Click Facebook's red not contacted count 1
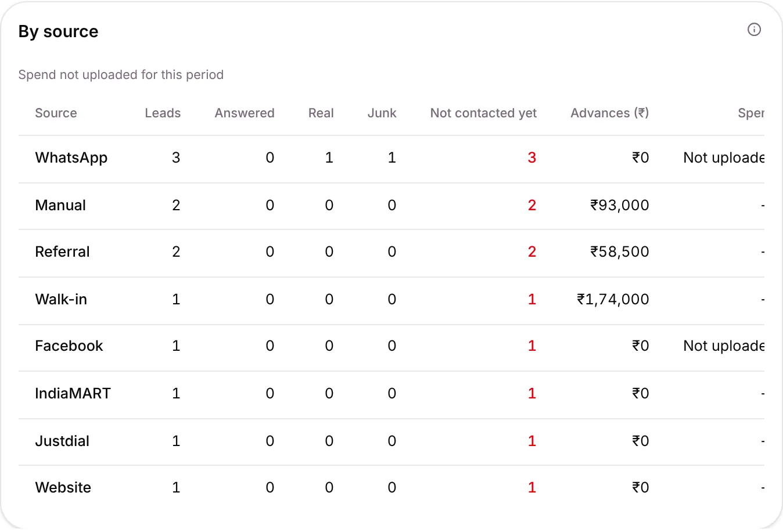This screenshot has height=532, width=783. tap(531, 346)
